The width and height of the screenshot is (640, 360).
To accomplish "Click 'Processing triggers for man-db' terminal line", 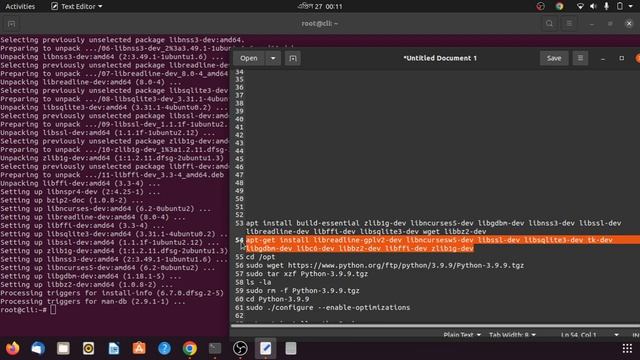I will [x=93, y=301].
